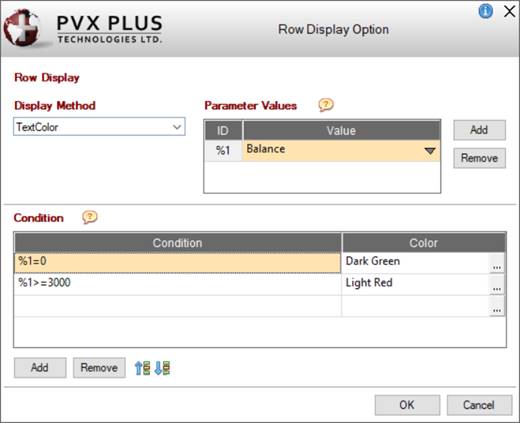Move condition down with arrow icon
520x423 pixels.
(x=162, y=368)
